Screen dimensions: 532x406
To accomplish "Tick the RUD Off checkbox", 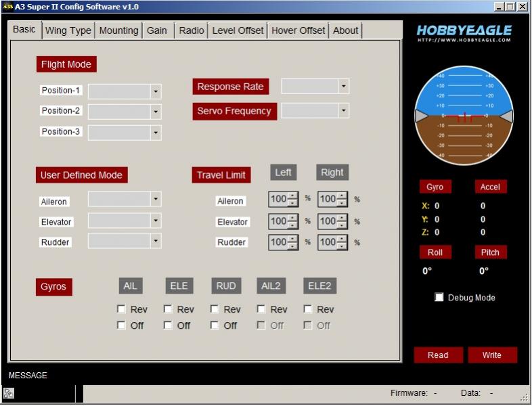I will tap(215, 325).
